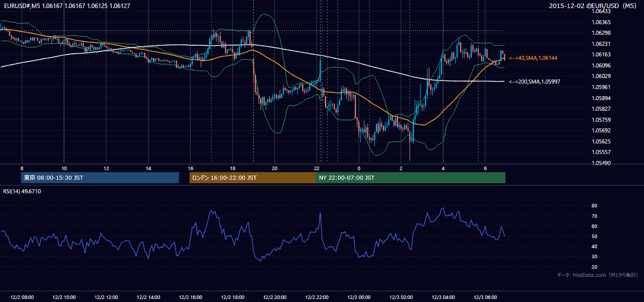Click hour label 4 below price chart

point(443,168)
